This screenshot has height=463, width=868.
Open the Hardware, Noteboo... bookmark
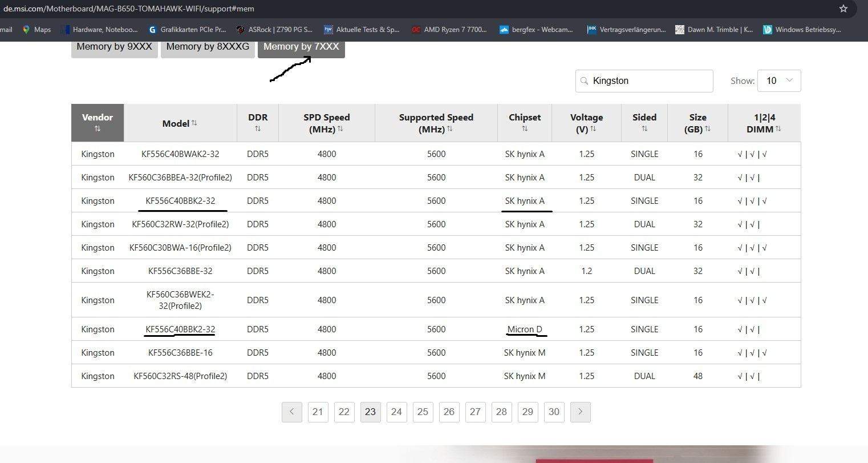[x=99, y=30]
